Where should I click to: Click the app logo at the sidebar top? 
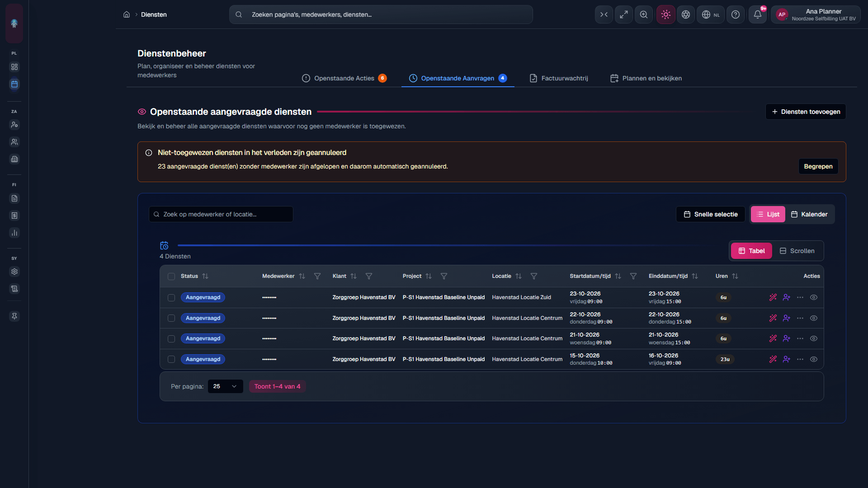pos(14,23)
